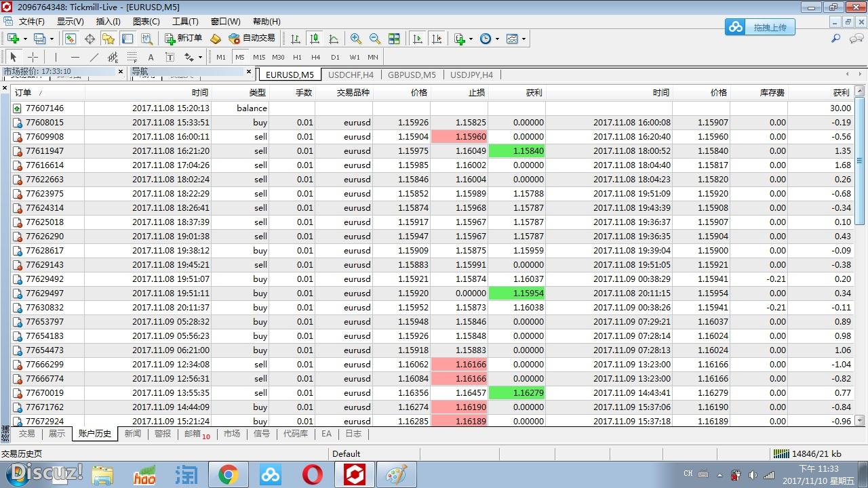Switch timeframe to M15
This screenshot has height=488, width=868.
point(259,57)
